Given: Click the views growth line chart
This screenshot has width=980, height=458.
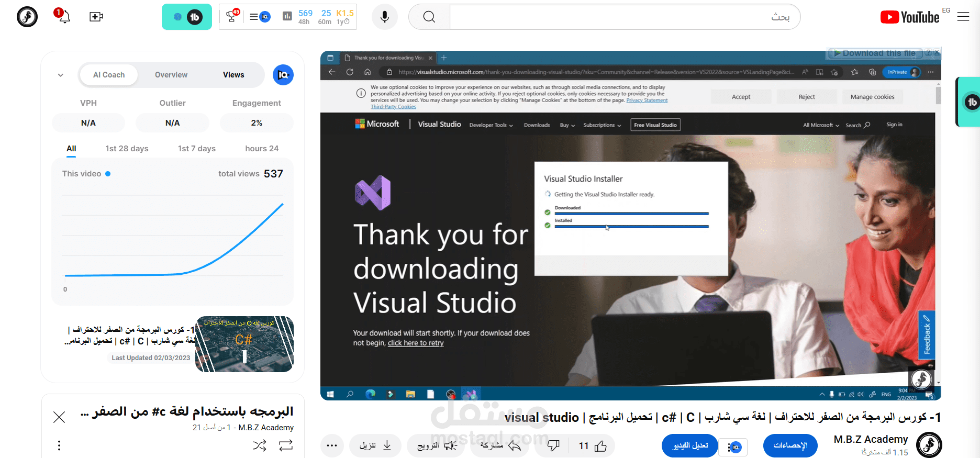Looking at the screenshot, I should click(173, 239).
